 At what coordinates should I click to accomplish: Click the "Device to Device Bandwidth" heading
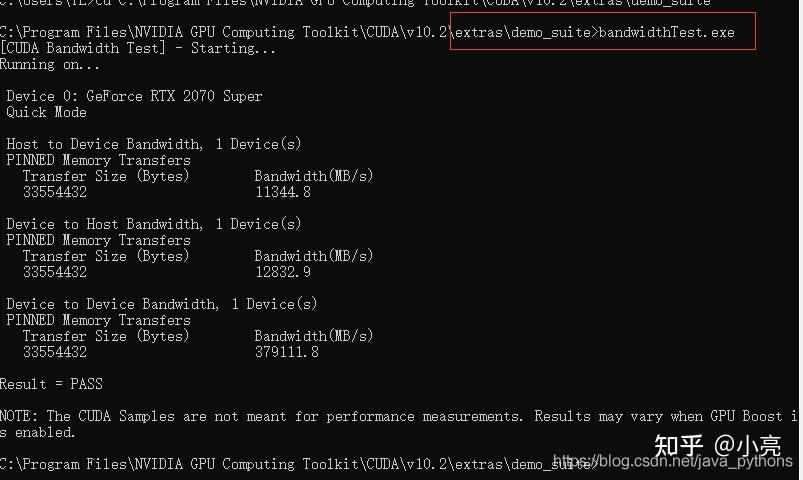pyautogui.click(x=112, y=304)
